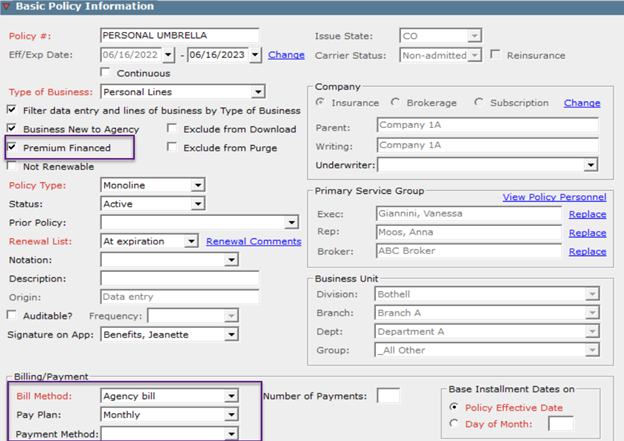Select the Insurance company radio button
The height and width of the screenshot is (441, 624).
tap(320, 102)
